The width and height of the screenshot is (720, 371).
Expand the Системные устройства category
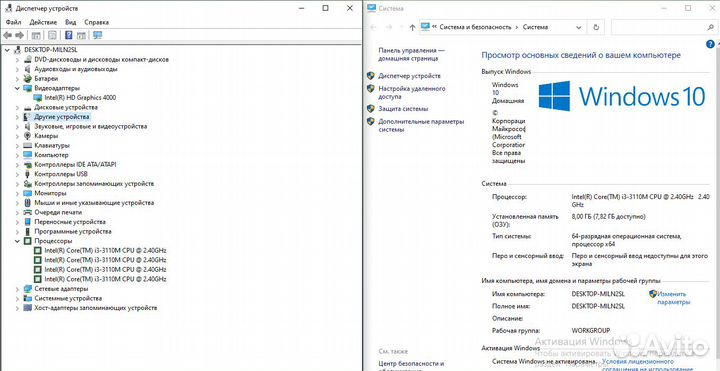pos(17,298)
